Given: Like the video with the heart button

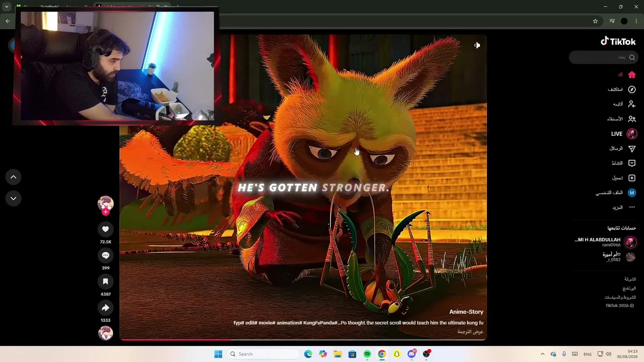Looking at the screenshot, I should pyautogui.click(x=106, y=229).
